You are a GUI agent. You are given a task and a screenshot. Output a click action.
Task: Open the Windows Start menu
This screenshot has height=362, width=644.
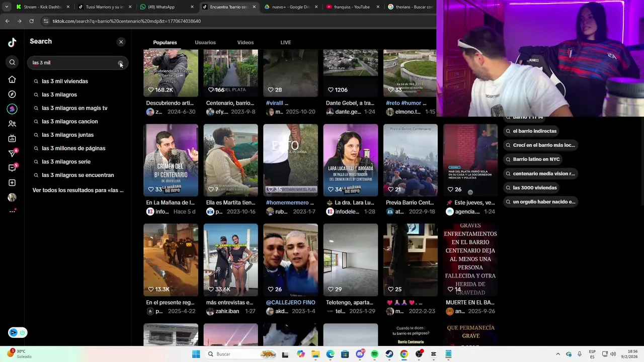click(x=196, y=354)
